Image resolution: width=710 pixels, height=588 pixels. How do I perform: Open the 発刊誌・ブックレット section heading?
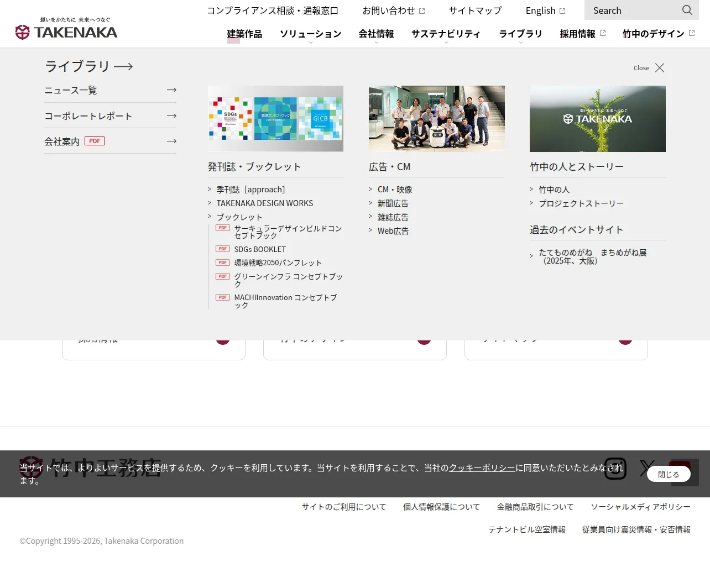pyautogui.click(x=254, y=167)
